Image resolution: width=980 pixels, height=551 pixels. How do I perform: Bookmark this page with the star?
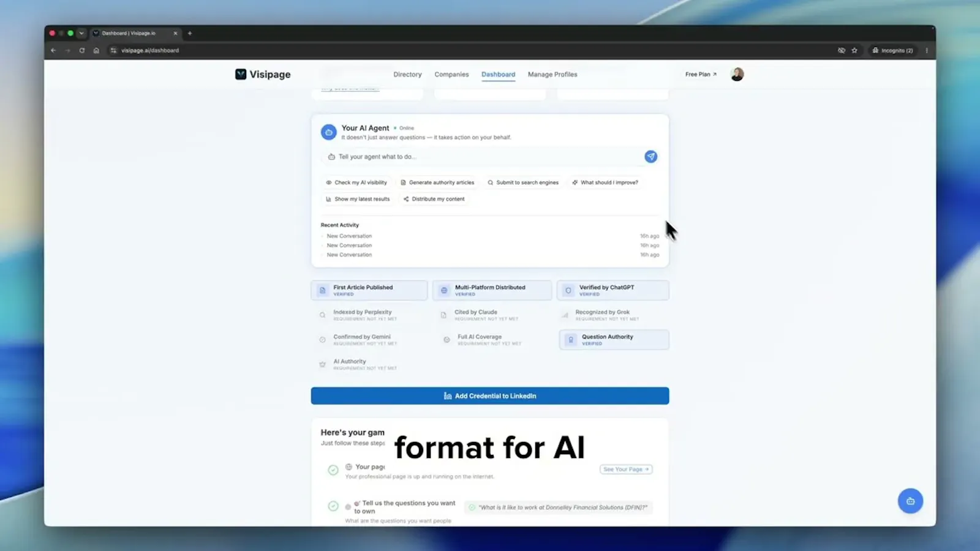(854, 50)
